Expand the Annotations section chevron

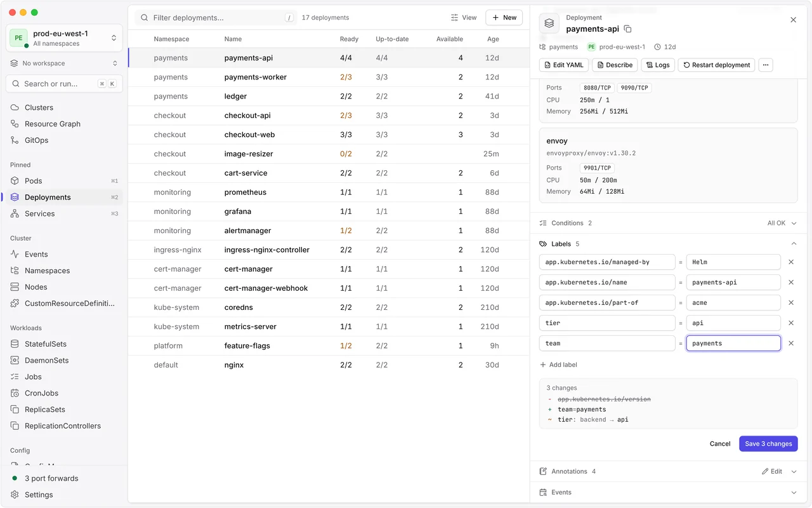[x=794, y=472]
